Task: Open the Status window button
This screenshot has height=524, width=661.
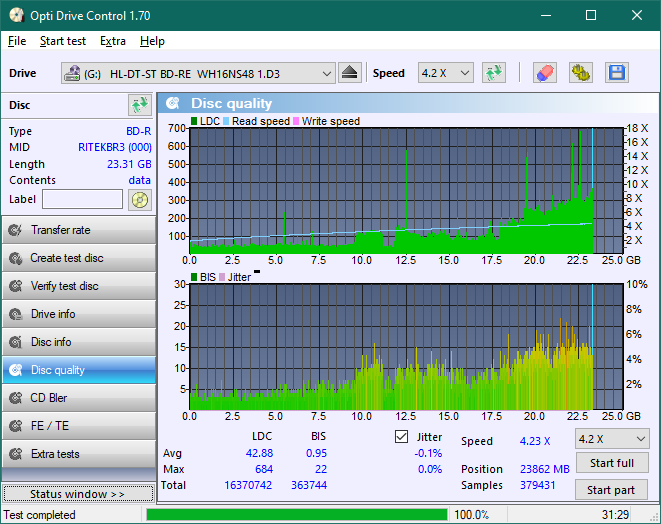Action: coord(78,494)
